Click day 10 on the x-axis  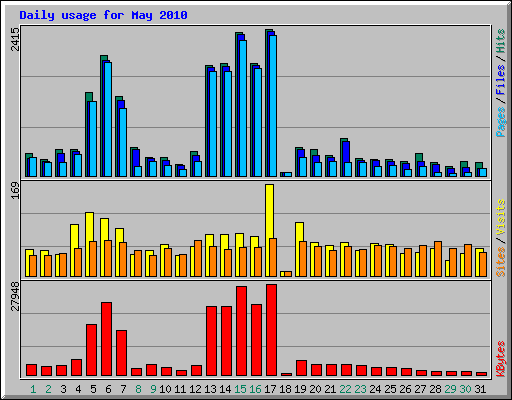(x=165, y=389)
